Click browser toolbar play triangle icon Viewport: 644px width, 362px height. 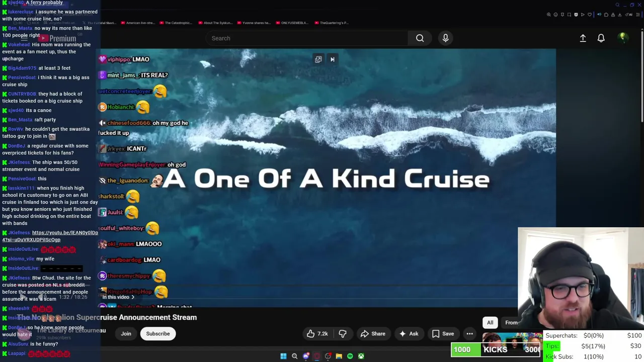583,15
